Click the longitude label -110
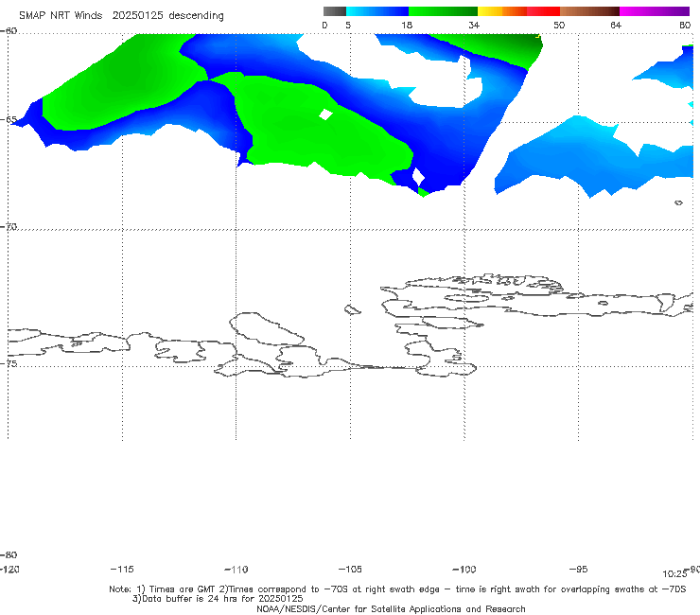Image resolution: width=700 pixels, height=615 pixels. (x=236, y=570)
